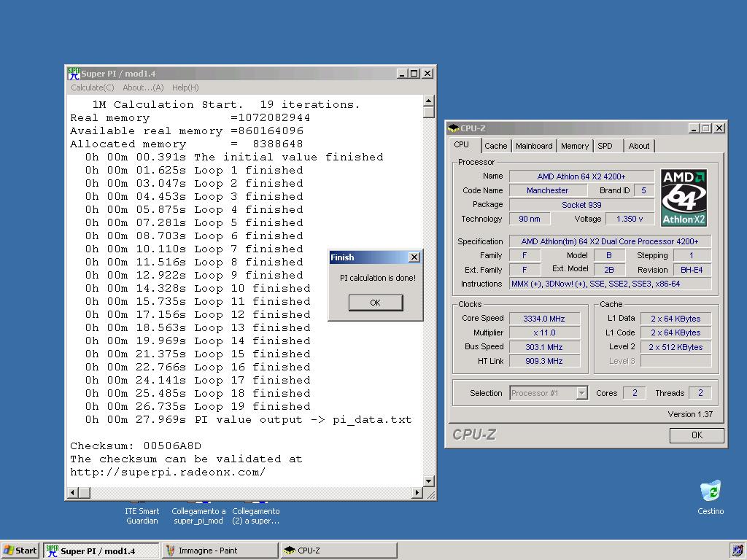The width and height of the screenshot is (747, 560).
Task: Select the Collegamento a super_pi_mod shortcut
Action: (x=198, y=516)
